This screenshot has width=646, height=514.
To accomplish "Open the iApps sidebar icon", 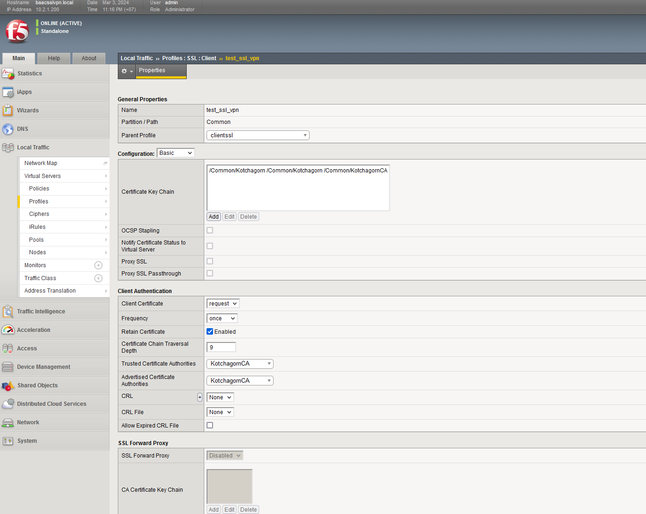I will click(x=8, y=92).
